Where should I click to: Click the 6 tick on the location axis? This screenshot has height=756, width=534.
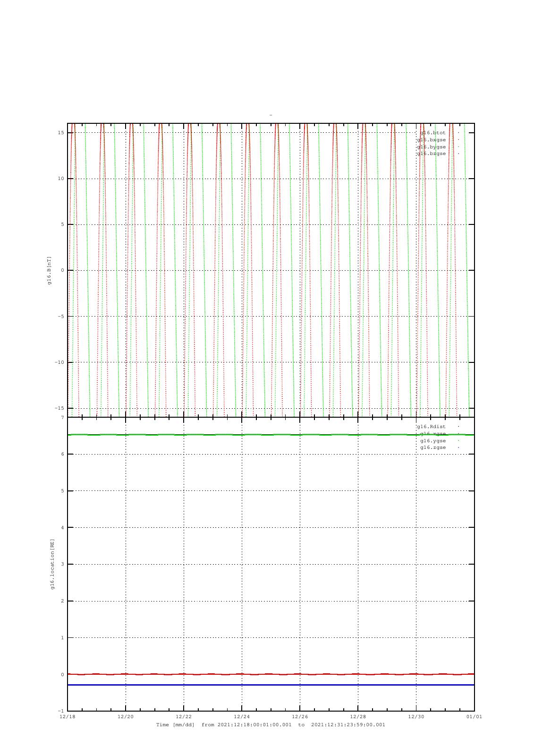pos(62,454)
